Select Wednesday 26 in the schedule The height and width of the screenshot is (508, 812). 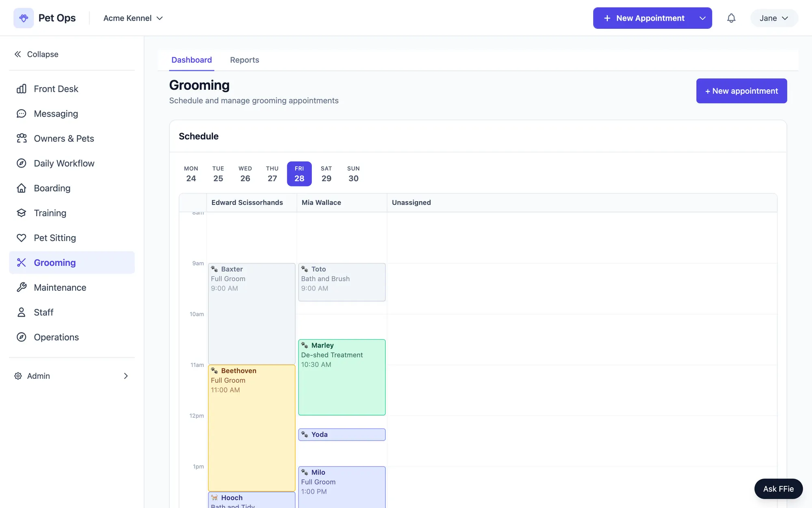click(245, 174)
